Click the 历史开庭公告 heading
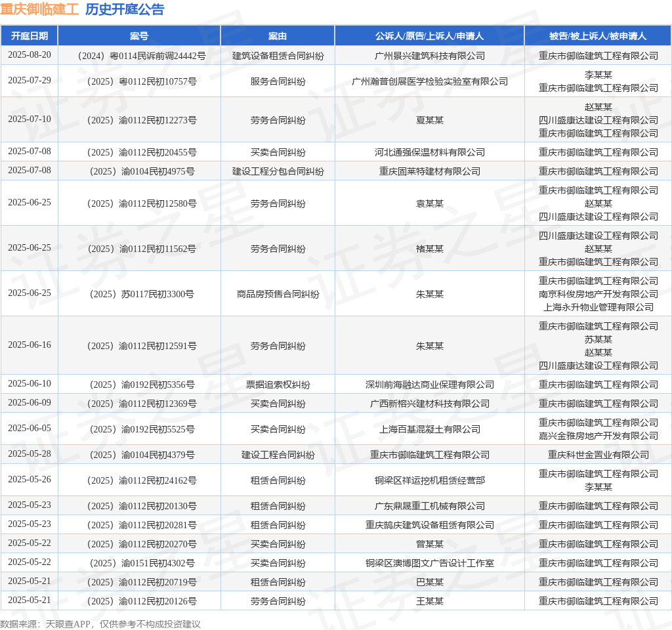 (x=125, y=9)
